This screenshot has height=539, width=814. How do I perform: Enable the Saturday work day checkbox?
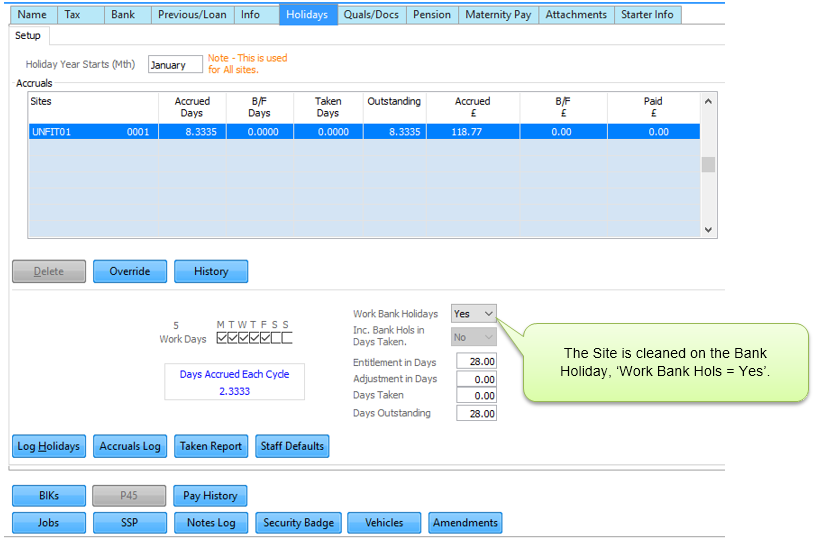276,338
